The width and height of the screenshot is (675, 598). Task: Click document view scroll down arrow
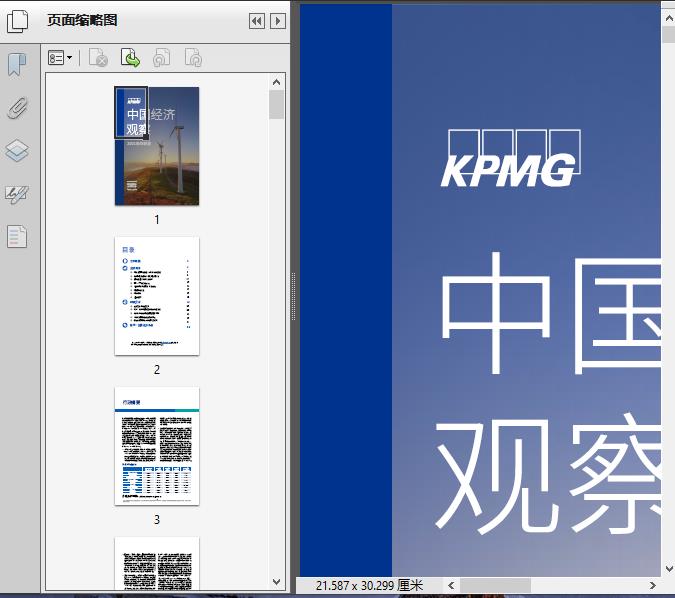[x=669, y=569]
